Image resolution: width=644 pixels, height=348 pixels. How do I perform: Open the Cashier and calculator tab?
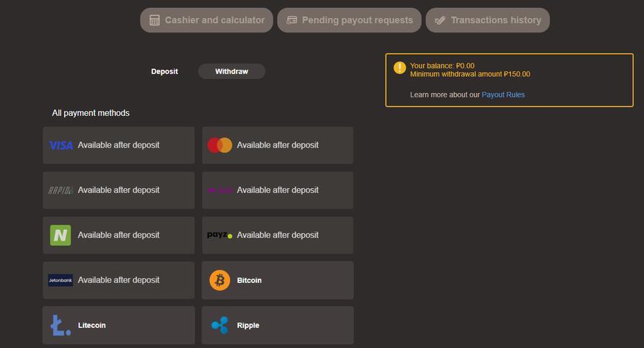click(207, 20)
